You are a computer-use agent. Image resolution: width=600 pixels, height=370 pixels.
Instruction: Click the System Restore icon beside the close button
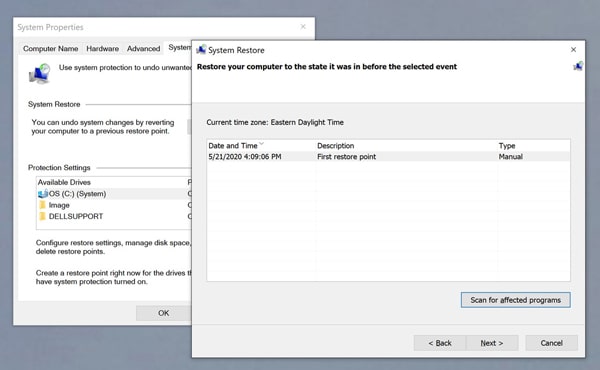click(x=578, y=66)
